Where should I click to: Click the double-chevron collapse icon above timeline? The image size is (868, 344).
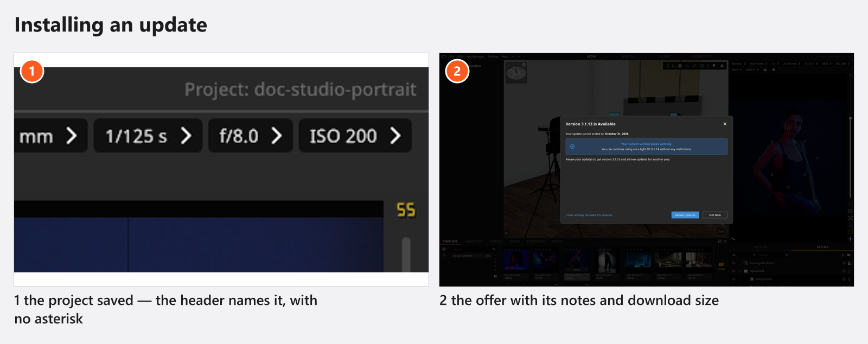point(725,241)
